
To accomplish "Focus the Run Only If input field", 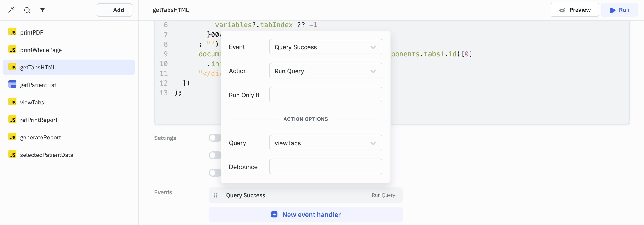I will click(325, 95).
